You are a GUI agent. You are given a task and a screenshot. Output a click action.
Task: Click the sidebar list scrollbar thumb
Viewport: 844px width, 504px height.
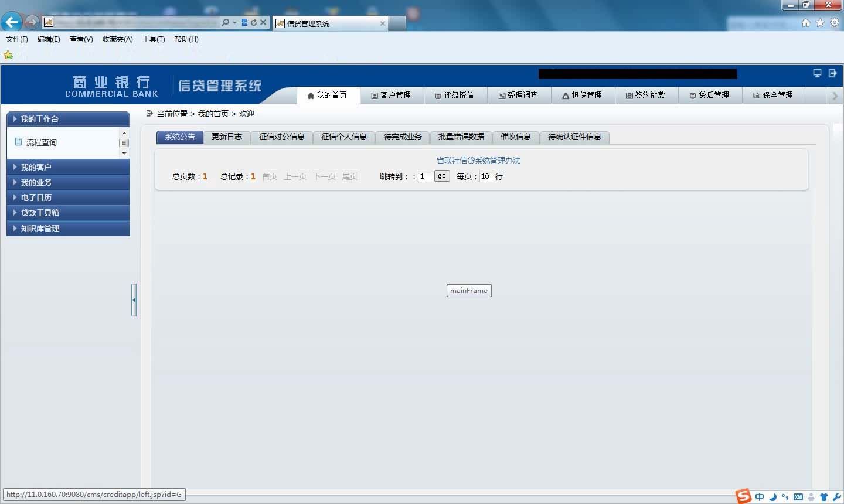coord(124,143)
